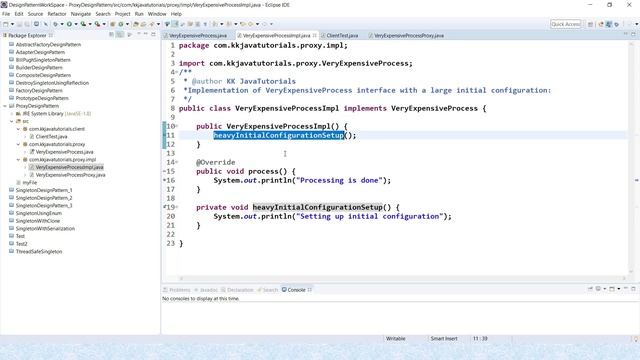640x360 pixels.
Task: Click the New Java Package toolbar icon
Action: (x=113, y=24)
